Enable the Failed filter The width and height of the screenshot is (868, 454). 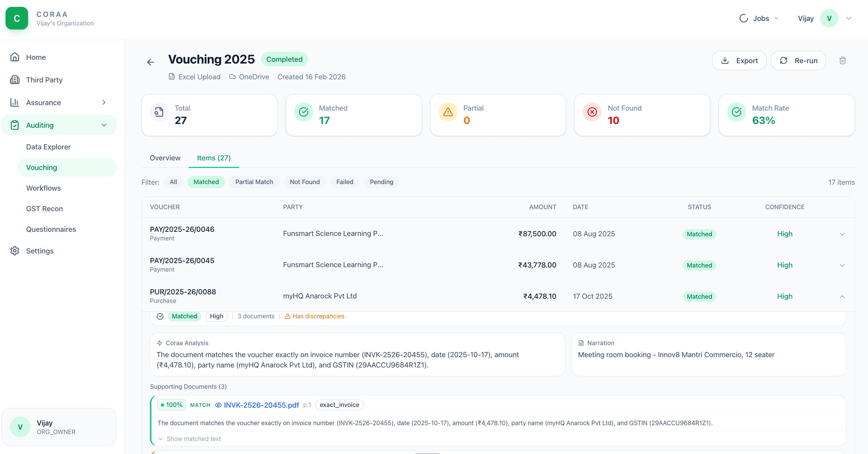[344, 182]
